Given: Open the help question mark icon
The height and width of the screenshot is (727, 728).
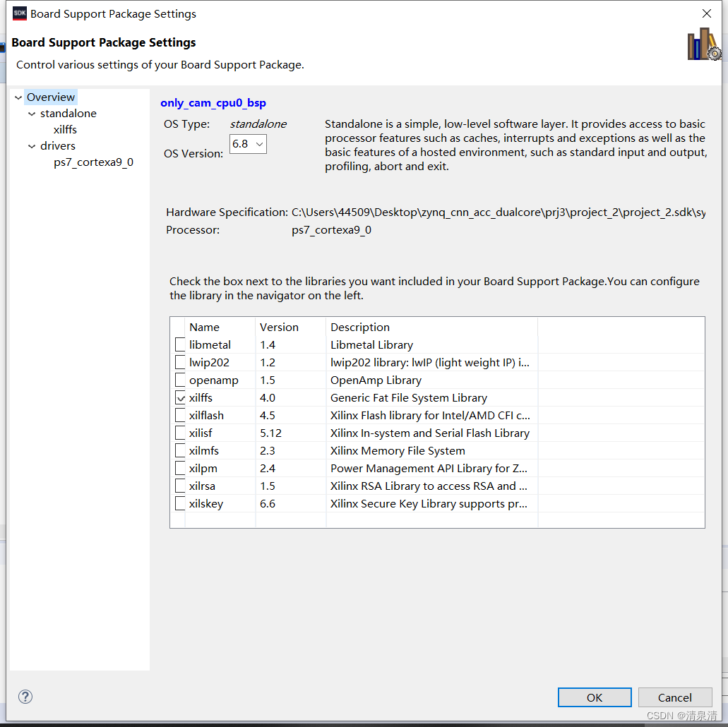Looking at the screenshot, I should [x=25, y=697].
